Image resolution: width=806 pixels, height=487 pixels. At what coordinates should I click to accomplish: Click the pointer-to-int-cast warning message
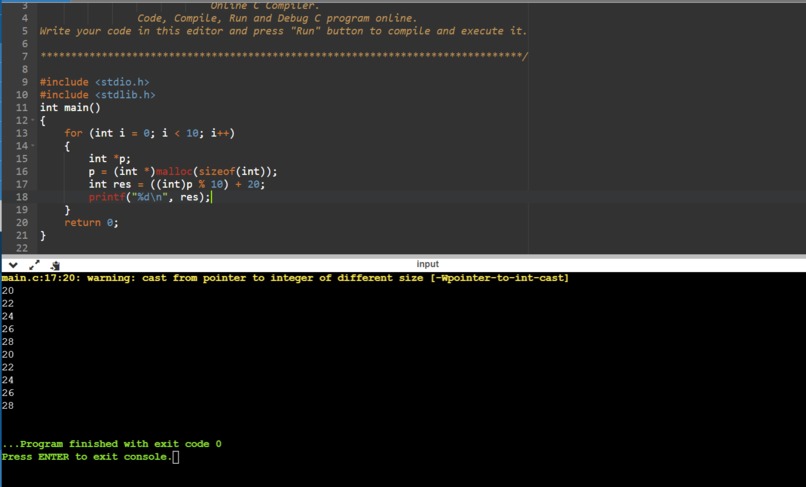285,278
